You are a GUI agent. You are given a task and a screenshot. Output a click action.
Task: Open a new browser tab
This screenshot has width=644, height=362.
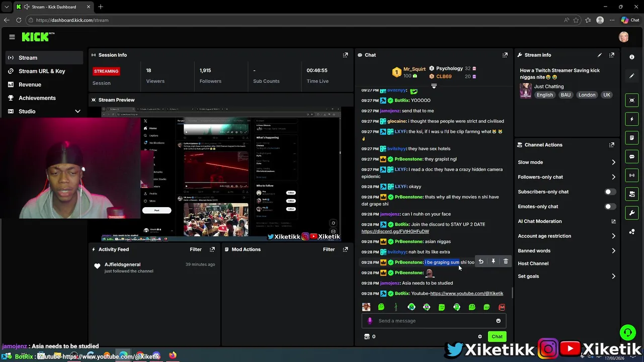101,7
